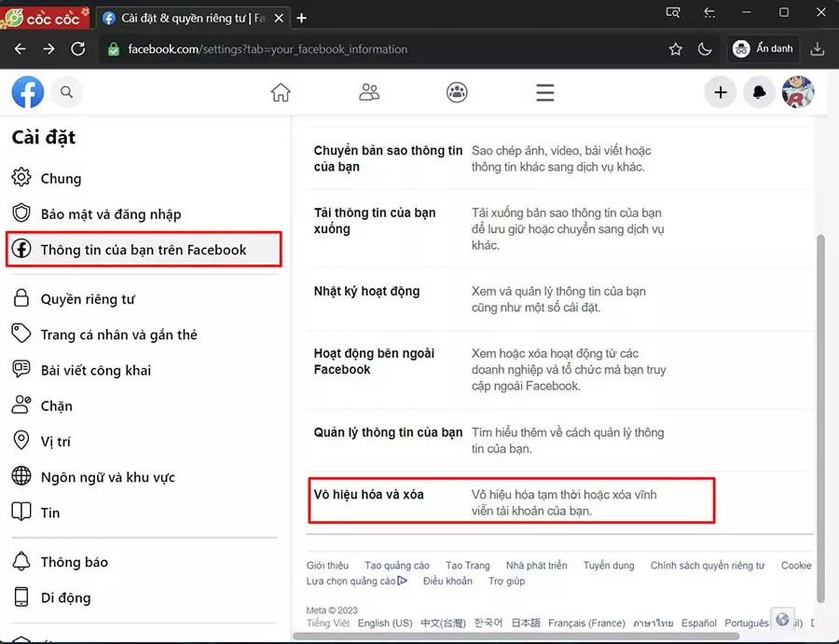
Task: Open the Facebook search magnifier
Action: 66,92
